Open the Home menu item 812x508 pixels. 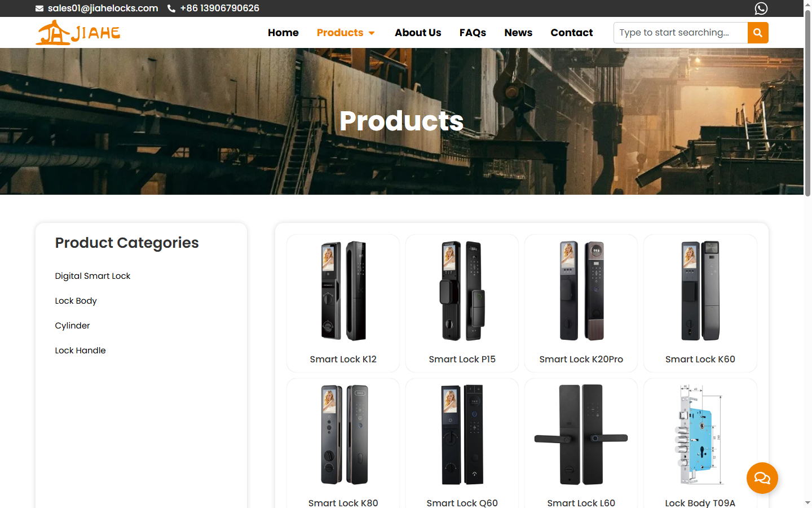pos(283,33)
